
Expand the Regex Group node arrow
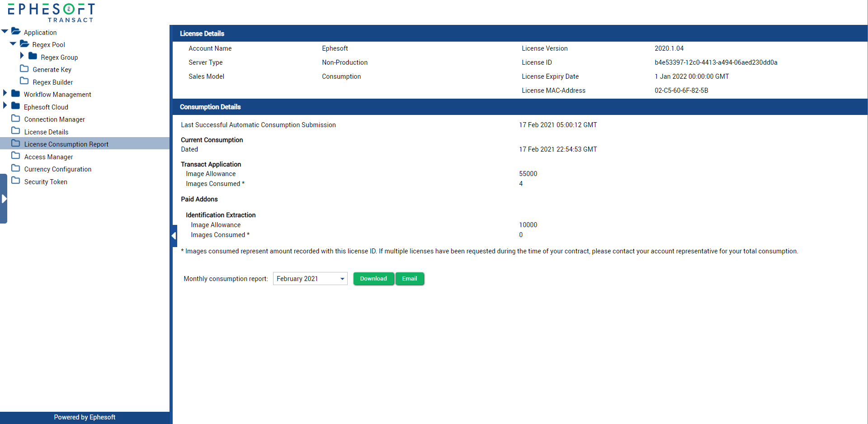(22, 56)
